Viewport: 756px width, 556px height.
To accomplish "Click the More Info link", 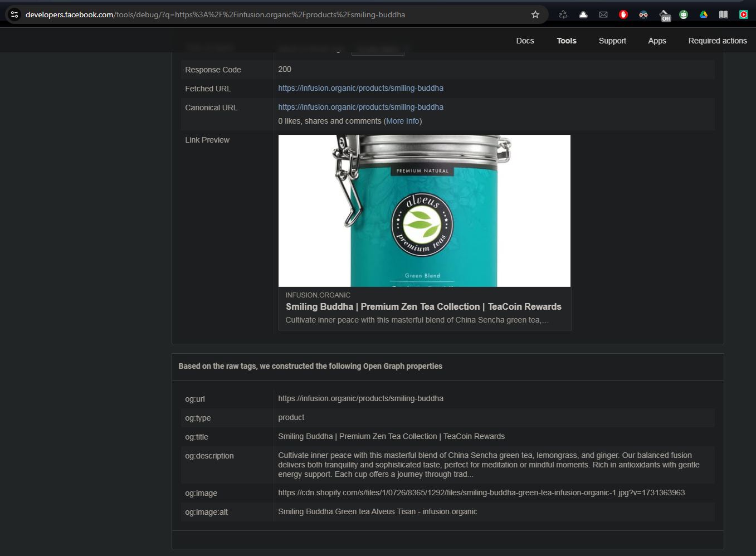I will 403,121.
